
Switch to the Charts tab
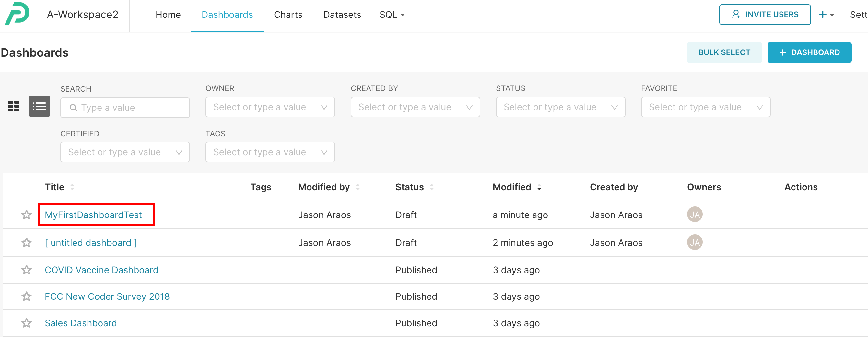(288, 15)
